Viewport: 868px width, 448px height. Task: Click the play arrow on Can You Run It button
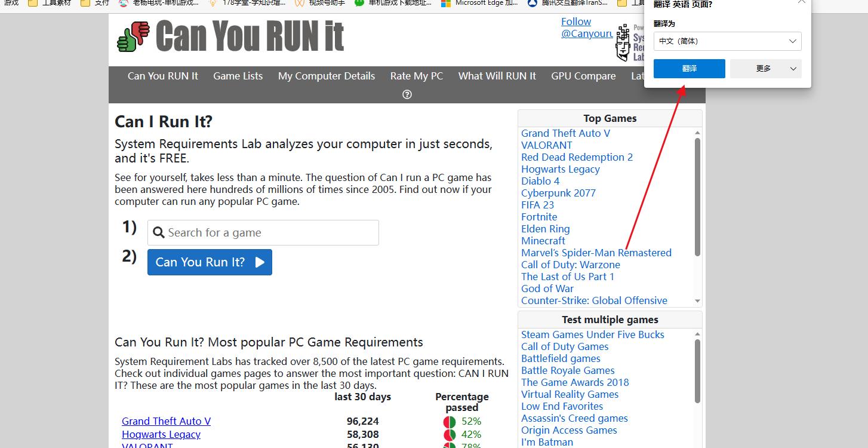260,262
